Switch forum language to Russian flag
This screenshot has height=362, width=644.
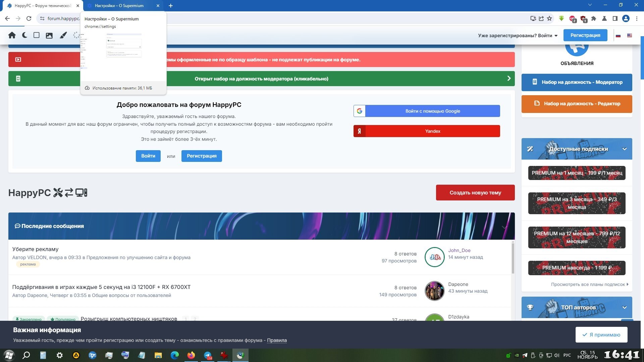coord(618,36)
